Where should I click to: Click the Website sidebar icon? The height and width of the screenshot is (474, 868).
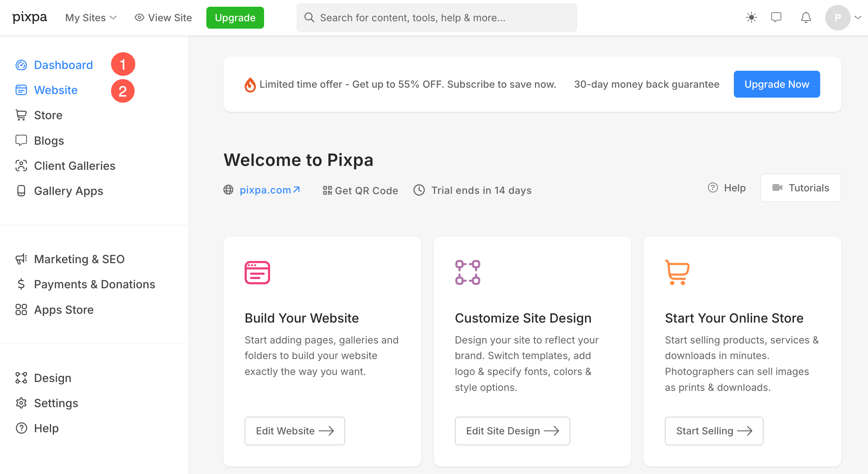point(21,90)
